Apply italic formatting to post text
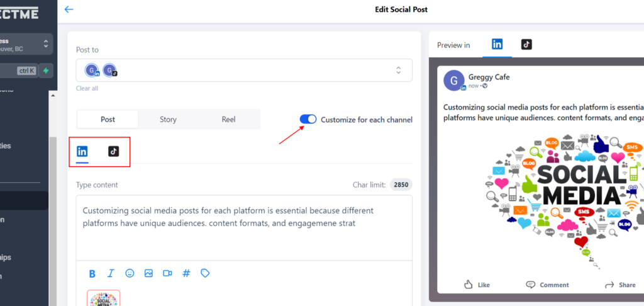This screenshot has height=306, width=644. point(111,273)
